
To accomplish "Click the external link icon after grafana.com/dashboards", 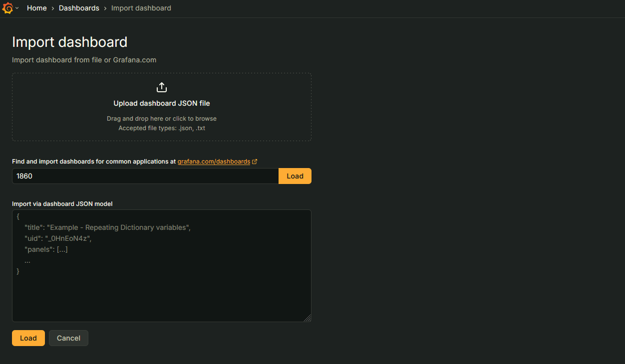I will [255, 162].
